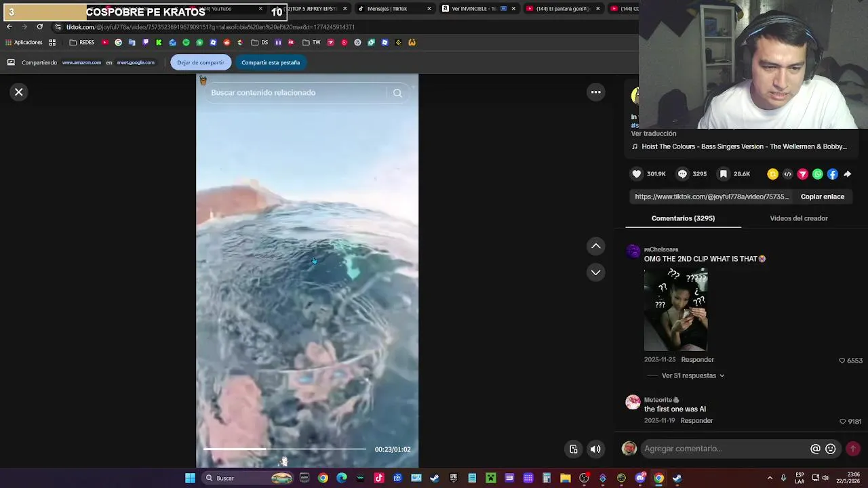This screenshot has height=488, width=868.
Task: Go back using the browser back arrow
Action: [x=9, y=27]
